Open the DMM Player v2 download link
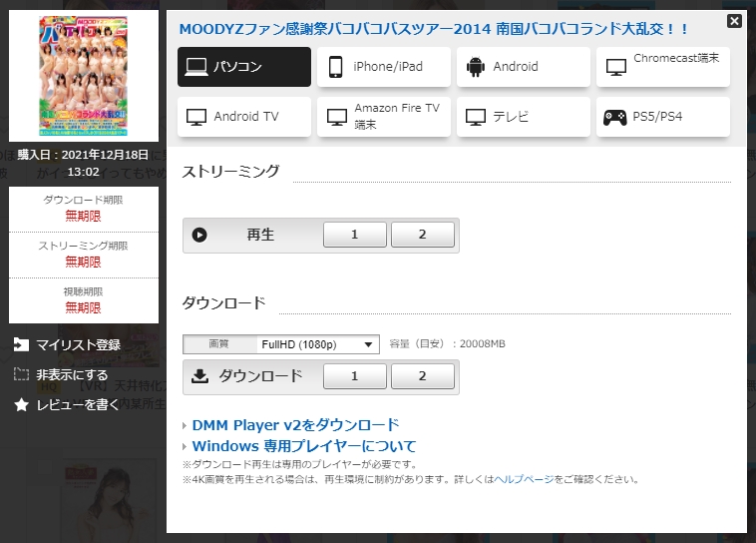This screenshot has width=756, height=543. tap(295, 425)
